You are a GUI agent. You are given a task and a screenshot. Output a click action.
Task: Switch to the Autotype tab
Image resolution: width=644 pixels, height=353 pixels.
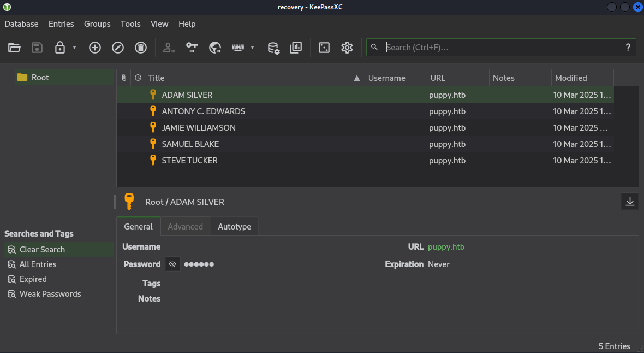tap(234, 227)
